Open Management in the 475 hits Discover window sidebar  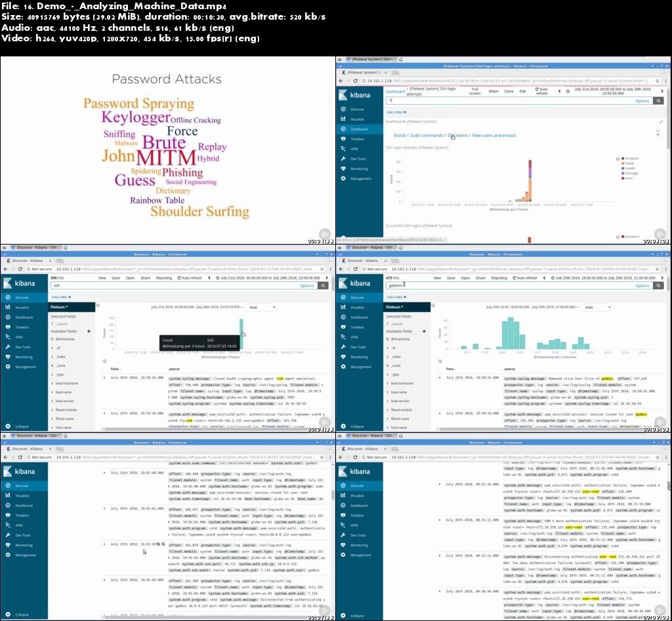coord(359,366)
